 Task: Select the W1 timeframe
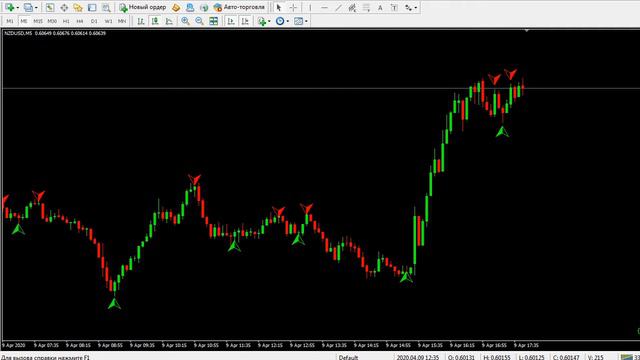point(108,21)
